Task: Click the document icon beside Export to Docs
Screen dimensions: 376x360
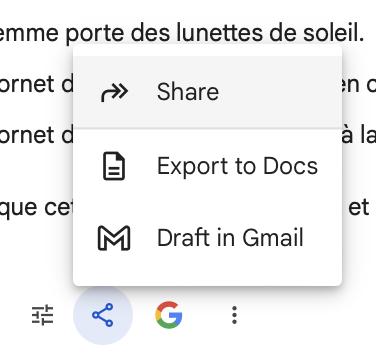Action: tap(114, 166)
